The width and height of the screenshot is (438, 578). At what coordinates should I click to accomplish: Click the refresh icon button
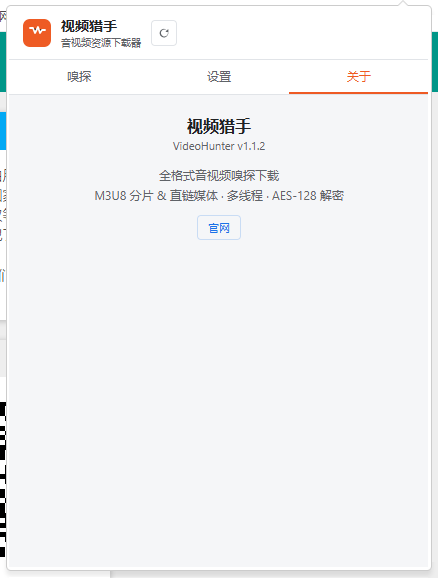click(164, 33)
